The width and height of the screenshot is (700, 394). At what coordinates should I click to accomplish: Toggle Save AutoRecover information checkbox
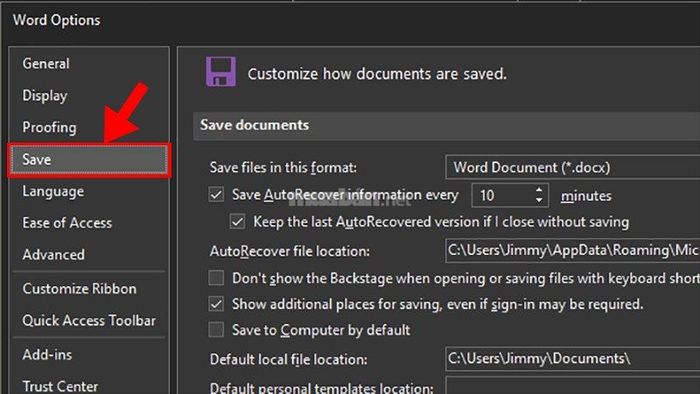click(216, 195)
